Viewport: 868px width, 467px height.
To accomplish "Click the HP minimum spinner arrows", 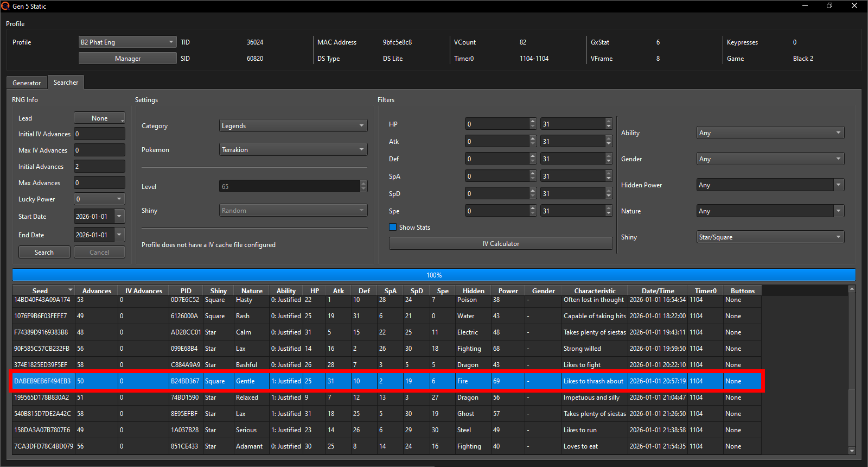I will click(533, 124).
